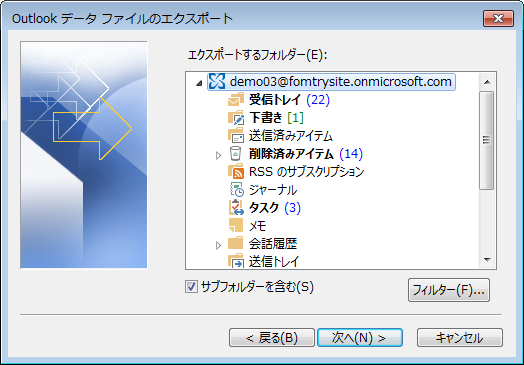This screenshot has height=365, width=524.
Task: Cancel the export with キャンセル
Action: click(460, 338)
